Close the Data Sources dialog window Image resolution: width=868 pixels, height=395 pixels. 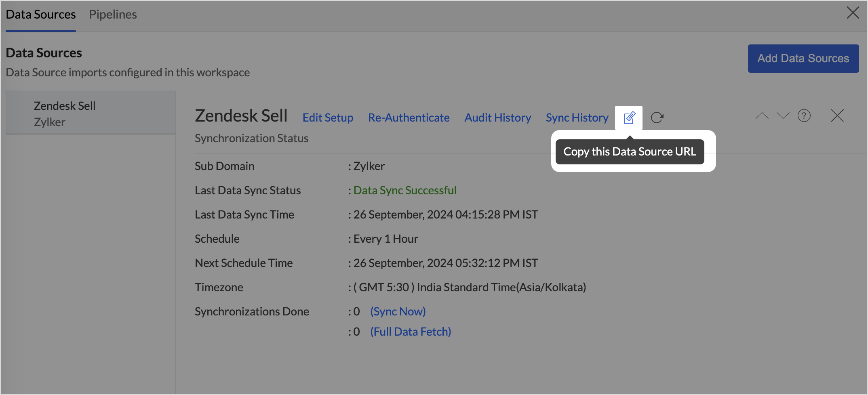[x=853, y=13]
